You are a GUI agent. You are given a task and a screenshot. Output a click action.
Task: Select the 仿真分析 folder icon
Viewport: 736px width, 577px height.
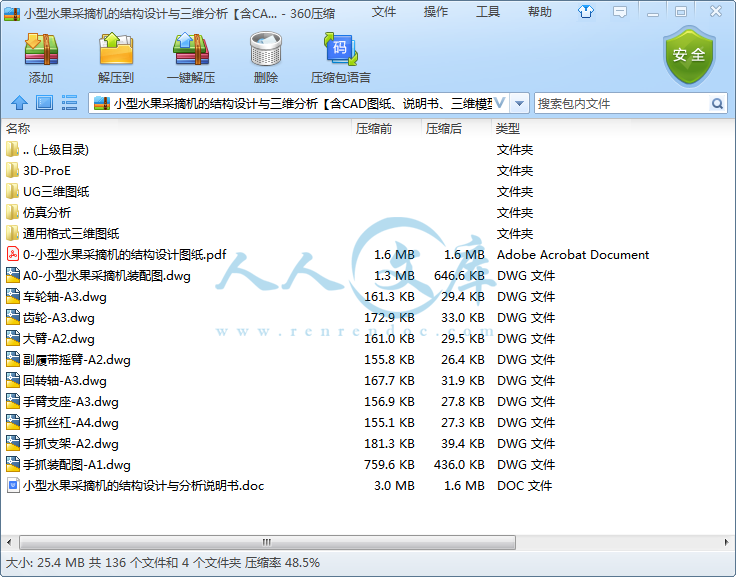coord(13,213)
